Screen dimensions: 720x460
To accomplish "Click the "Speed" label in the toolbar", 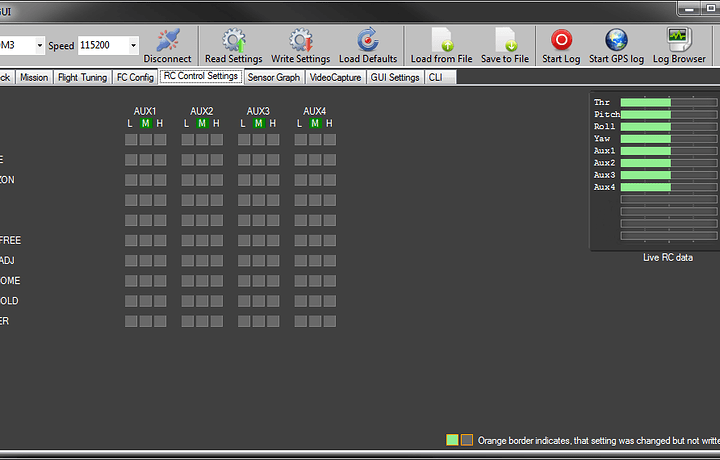I will [x=61, y=46].
